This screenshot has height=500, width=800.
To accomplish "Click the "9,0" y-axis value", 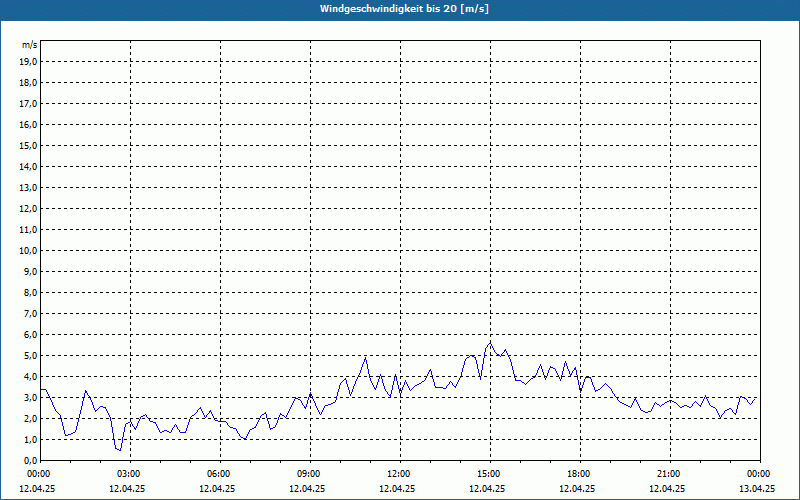I will point(31,271).
